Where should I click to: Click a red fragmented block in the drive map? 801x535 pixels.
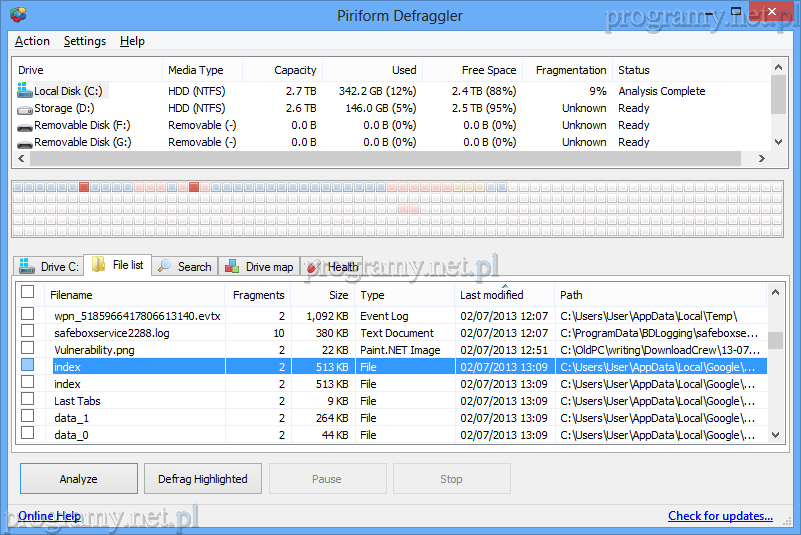pyautogui.click(x=84, y=187)
